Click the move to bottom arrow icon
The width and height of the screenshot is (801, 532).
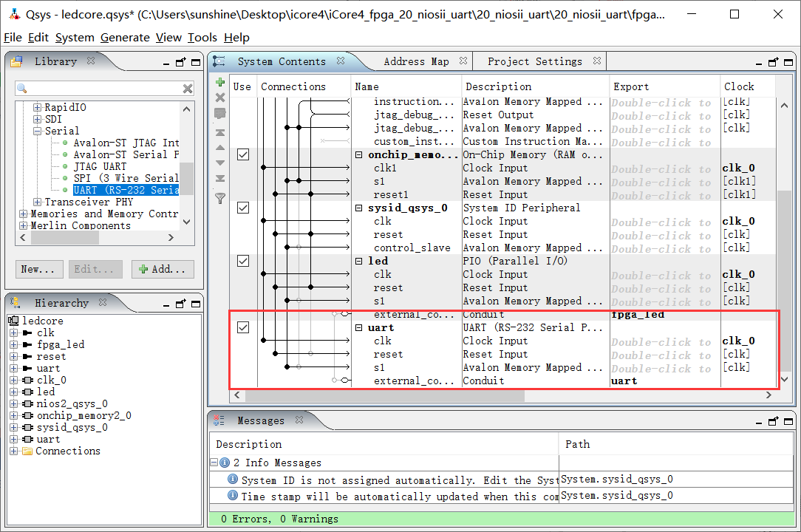click(219, 179)
